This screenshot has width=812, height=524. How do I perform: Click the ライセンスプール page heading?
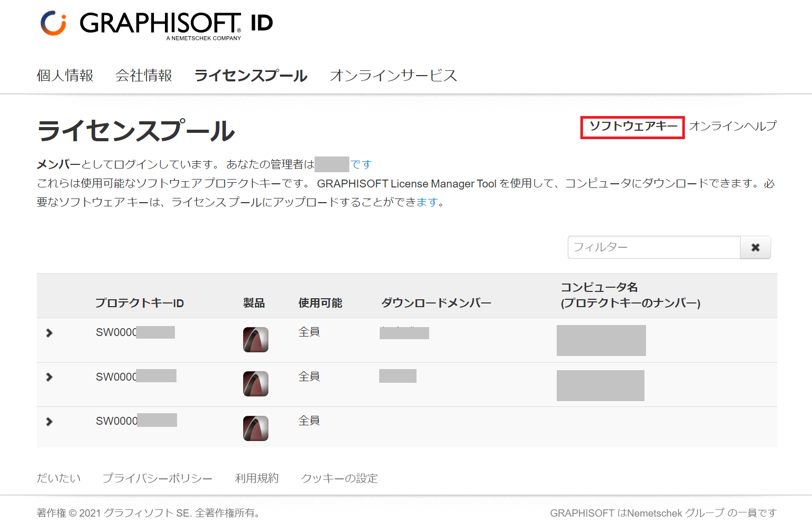136,131
